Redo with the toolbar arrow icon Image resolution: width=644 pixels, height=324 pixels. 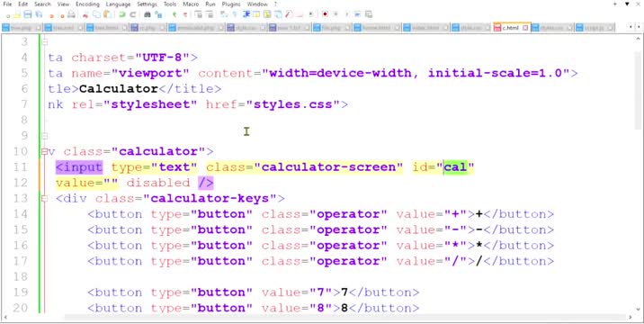[132, 14]
